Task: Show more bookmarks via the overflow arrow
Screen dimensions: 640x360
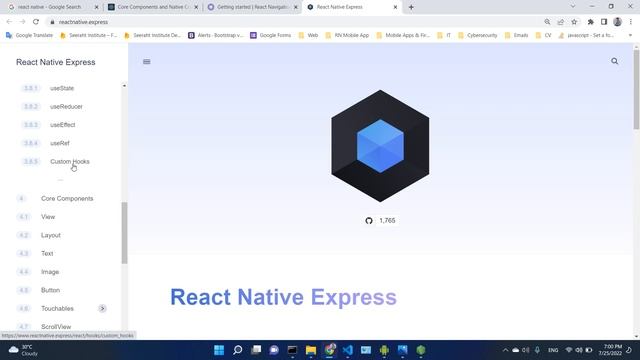Action: click(630, 36)
